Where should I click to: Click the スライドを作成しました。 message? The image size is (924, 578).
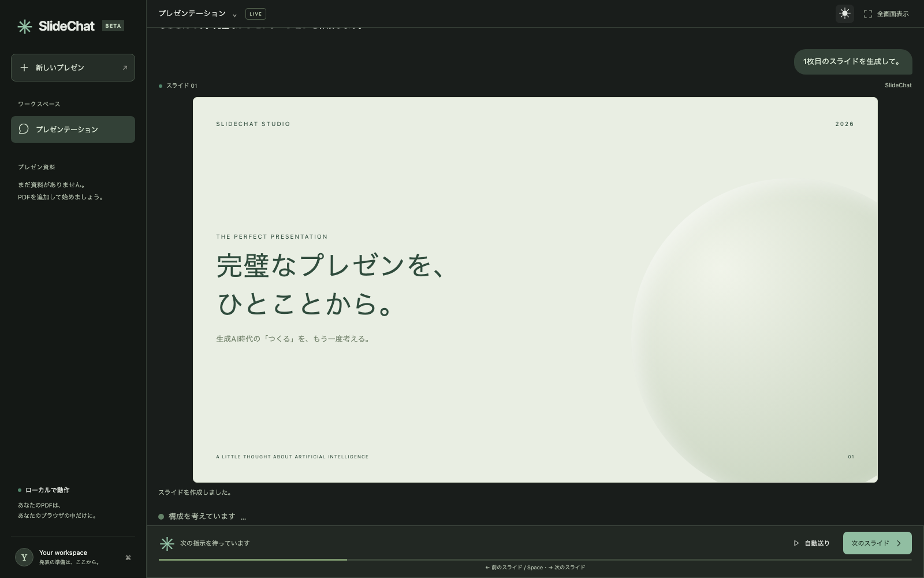196,492
